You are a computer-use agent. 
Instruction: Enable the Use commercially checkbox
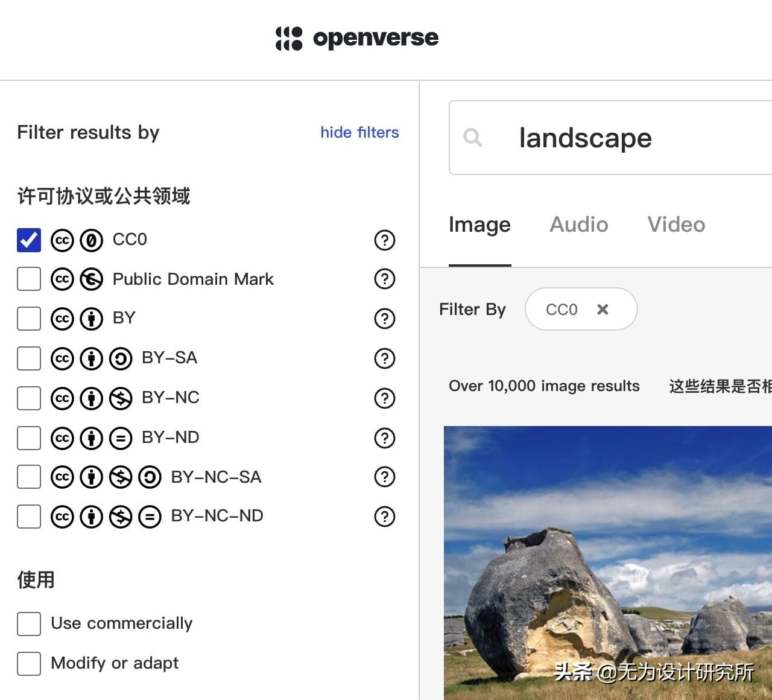point(28,624)
